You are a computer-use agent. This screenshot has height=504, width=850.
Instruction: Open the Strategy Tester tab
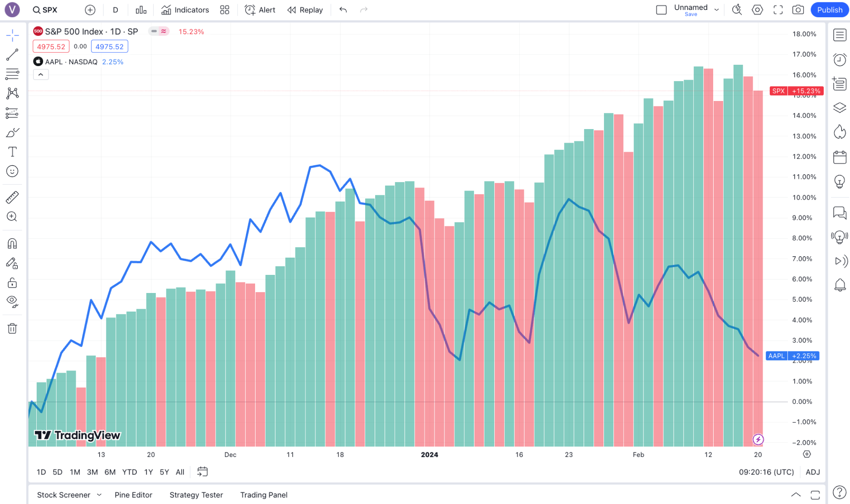coord(196,494)
